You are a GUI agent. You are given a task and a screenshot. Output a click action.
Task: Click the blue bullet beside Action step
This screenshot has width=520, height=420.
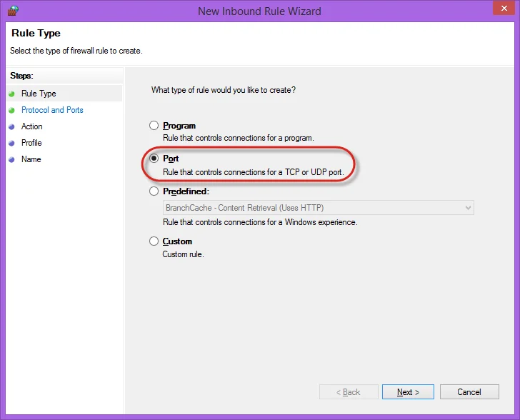(11, 126)
